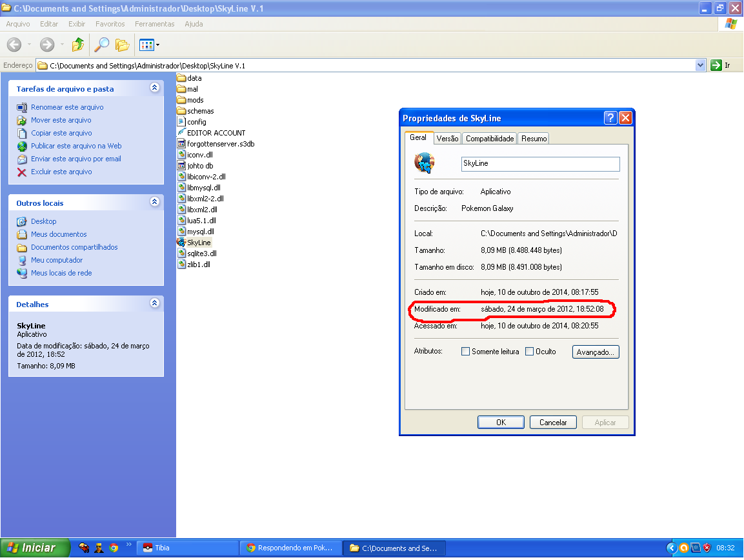The height and width of the screenshot is (560, 744).
Task: Open the Favoritos menu
Action: click(110, 24)
